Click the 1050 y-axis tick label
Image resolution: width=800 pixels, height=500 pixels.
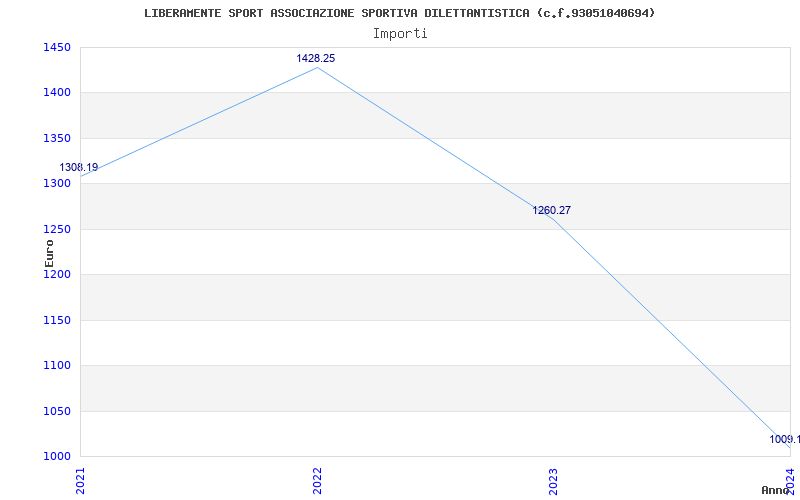57,411
